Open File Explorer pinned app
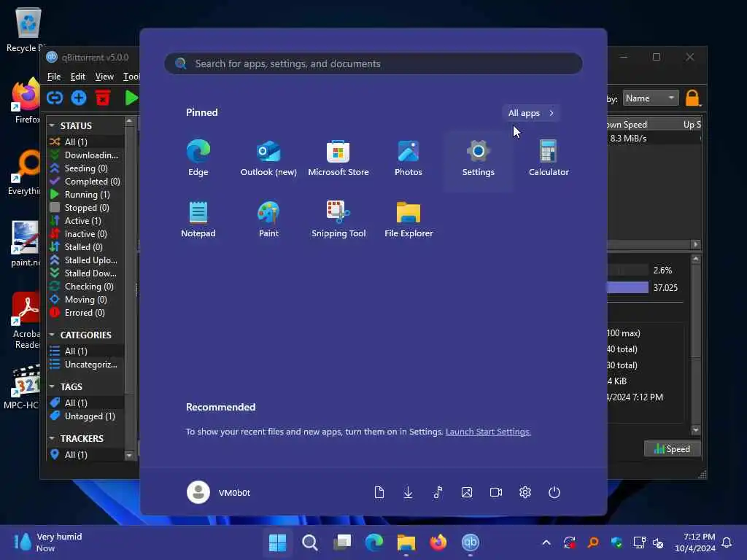Screen dimensions: 747x560 tap(409, 219)
